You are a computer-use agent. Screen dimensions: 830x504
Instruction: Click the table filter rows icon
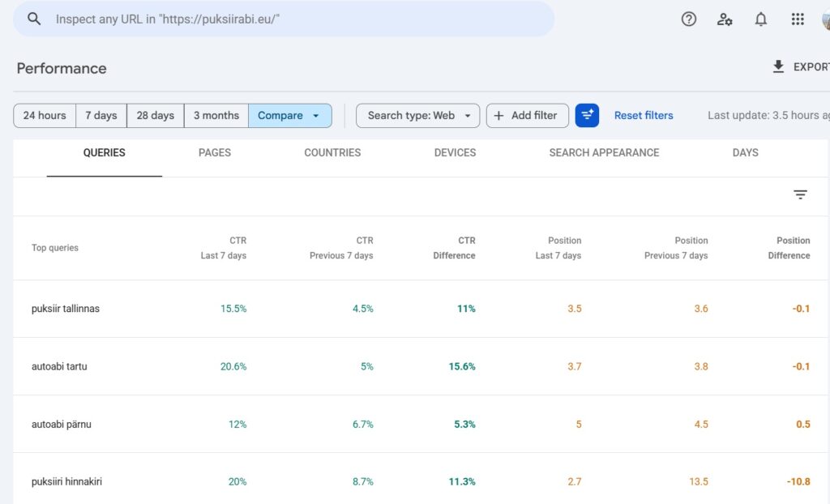tap(800, 194)
